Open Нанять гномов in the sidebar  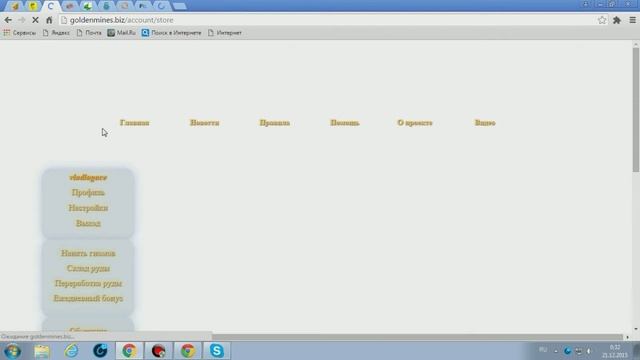click(x=88, y=253)
